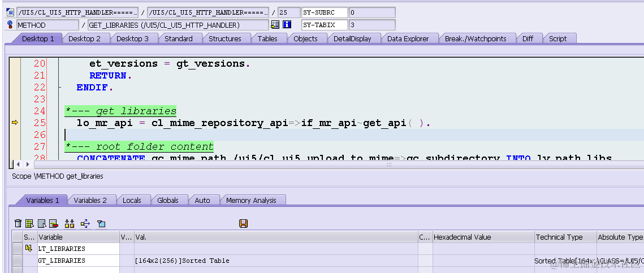Click the '*--- get libraries' comment line
This screenshot has height=273, width=644.
click(120, 111)
